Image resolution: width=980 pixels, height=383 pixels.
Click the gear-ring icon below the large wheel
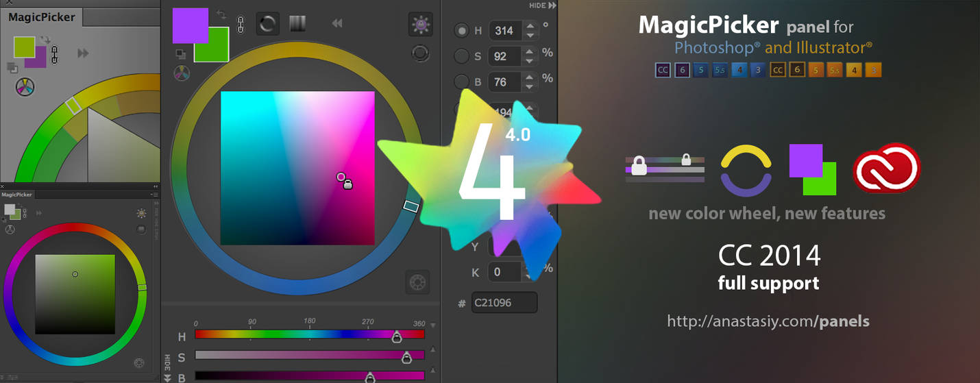point(417,282)
